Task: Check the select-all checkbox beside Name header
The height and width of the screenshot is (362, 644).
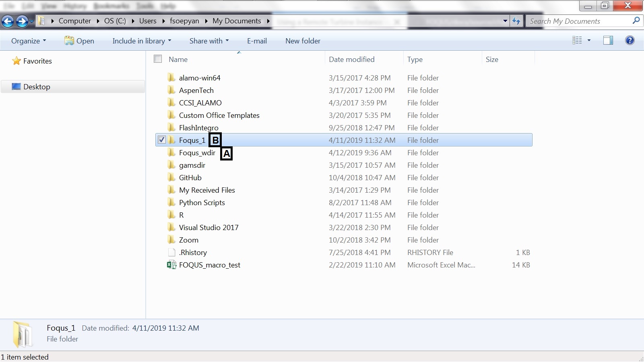Action: (157, 58)
